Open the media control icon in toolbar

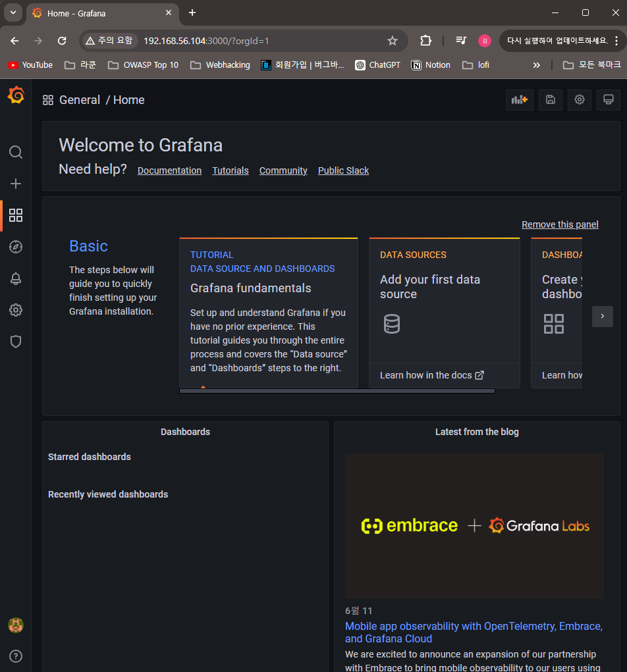tap(461, 41)
